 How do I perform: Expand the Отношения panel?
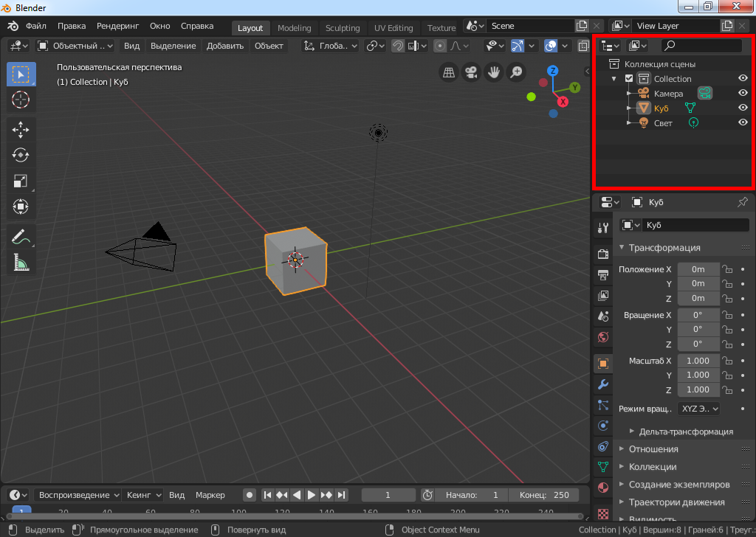[653, 448]
